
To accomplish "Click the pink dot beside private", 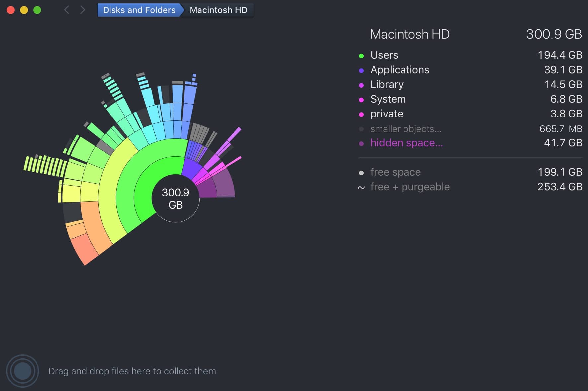I will pos(361,115).
